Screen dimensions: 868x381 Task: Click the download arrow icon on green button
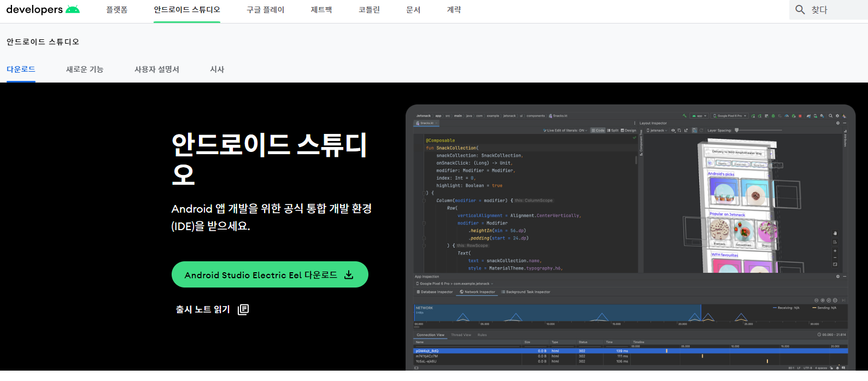(349, 275)
